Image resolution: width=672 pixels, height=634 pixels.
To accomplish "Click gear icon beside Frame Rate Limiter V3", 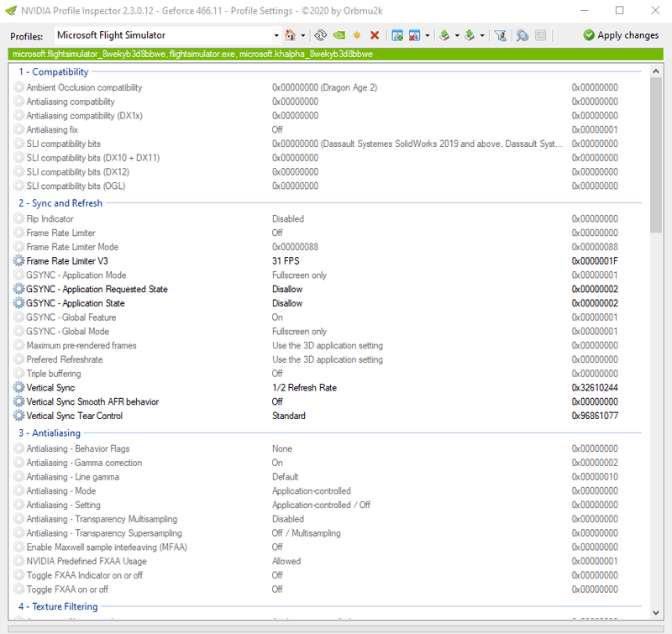I will point(18,261).
